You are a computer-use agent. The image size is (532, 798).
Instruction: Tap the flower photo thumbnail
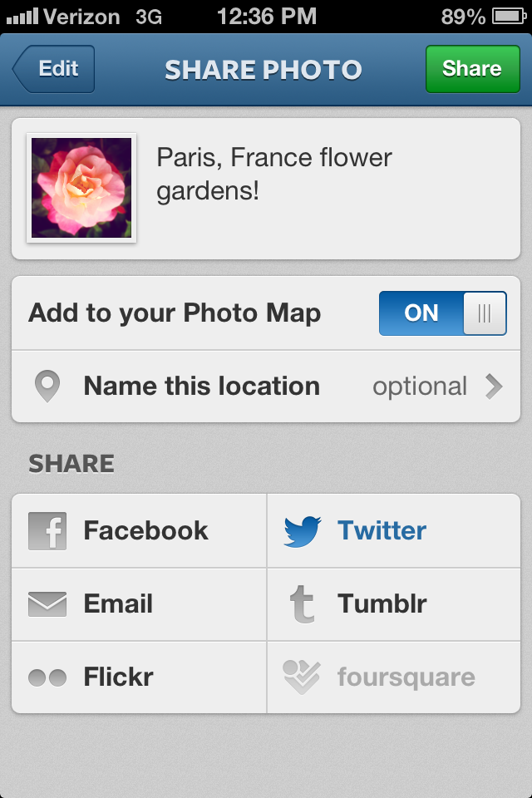81,185
